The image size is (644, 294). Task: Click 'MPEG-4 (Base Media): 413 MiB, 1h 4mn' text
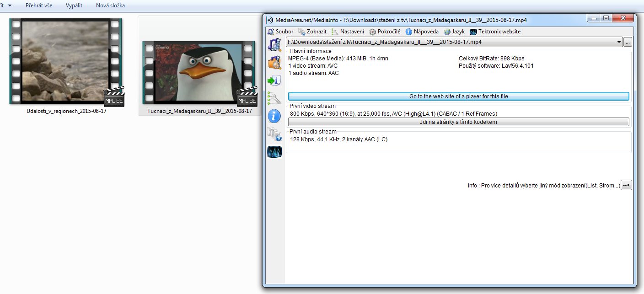point(338,59)
